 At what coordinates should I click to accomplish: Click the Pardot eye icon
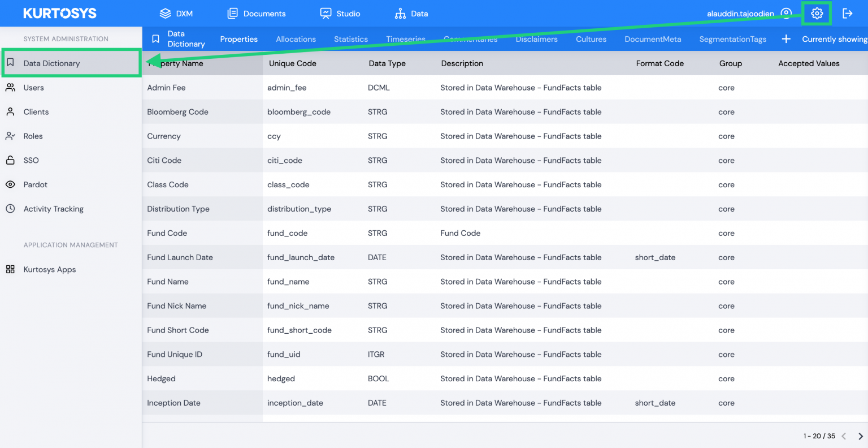10,184
